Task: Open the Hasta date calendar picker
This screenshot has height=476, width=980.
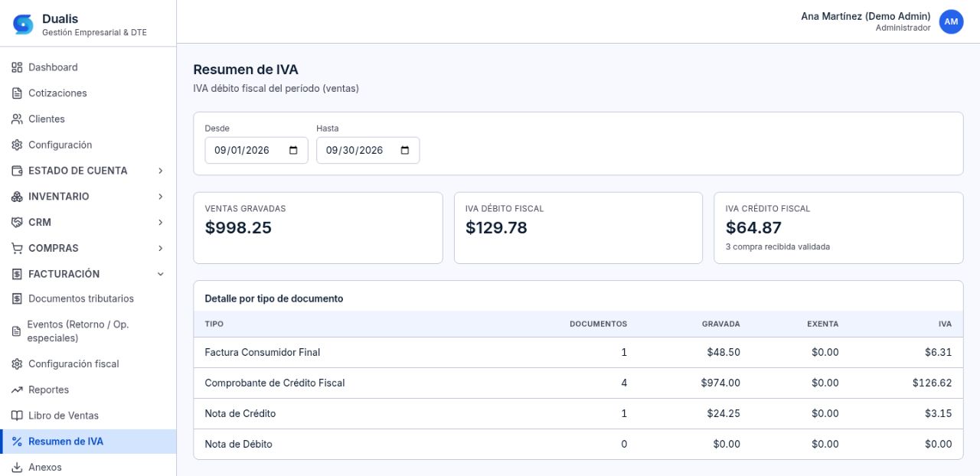Action: (405, 150)
